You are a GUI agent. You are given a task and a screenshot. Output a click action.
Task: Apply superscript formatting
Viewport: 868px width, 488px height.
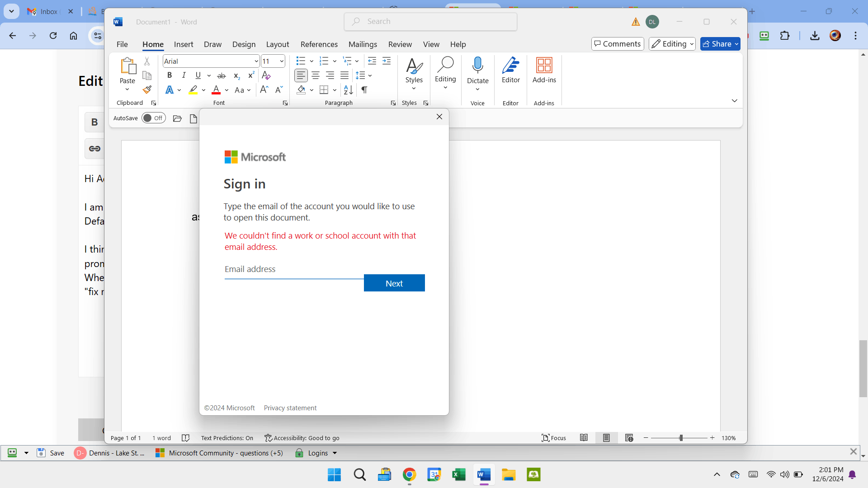click(251, 75)
